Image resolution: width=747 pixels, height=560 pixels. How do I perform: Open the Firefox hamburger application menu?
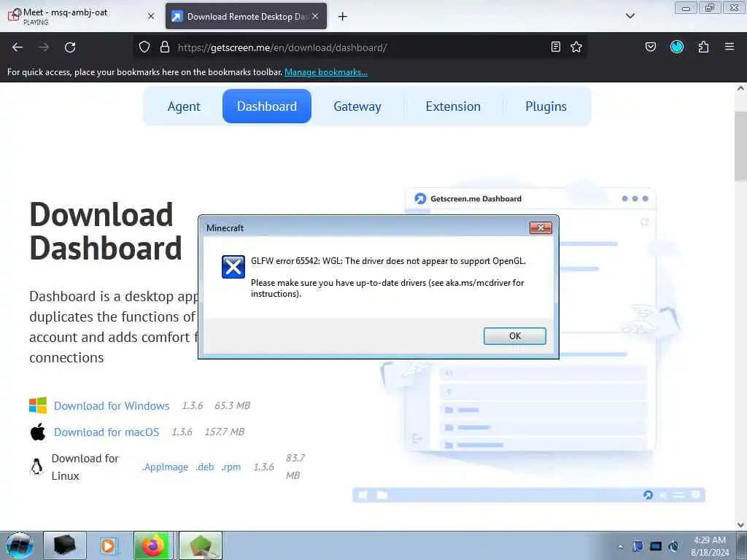(729, 47)
